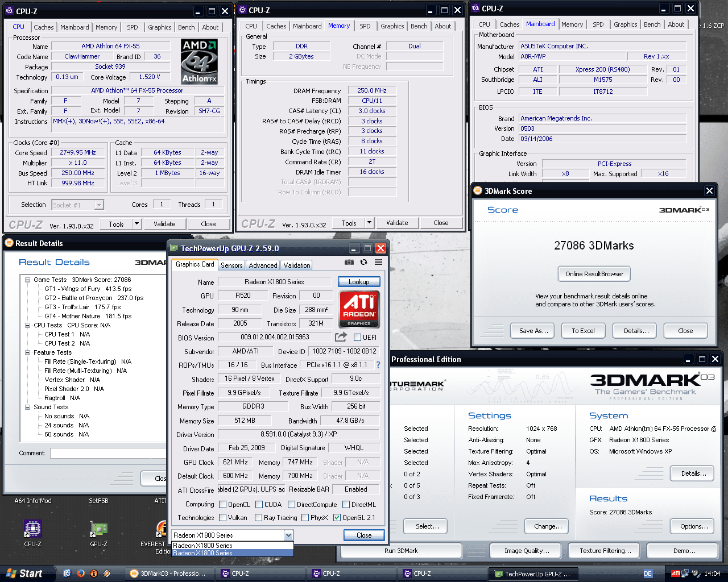Toggle the Vulkan checkbox
Viewport: 728px width, 582px height.
pyautogui.click(x=223, y=517)
